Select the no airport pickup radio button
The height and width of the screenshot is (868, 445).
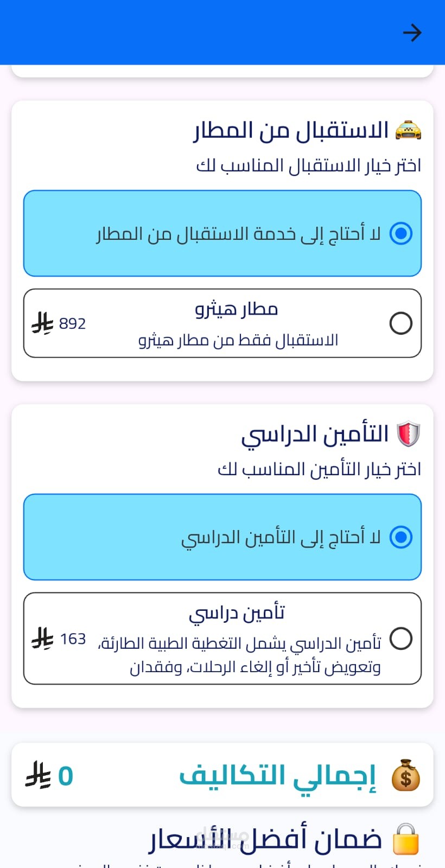click(x=401, y=233)
